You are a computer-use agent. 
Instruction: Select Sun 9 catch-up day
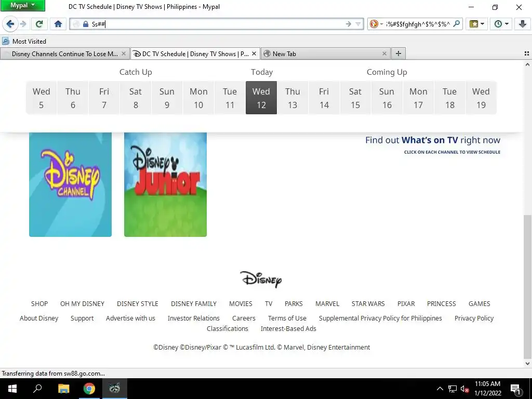(167, 98)
